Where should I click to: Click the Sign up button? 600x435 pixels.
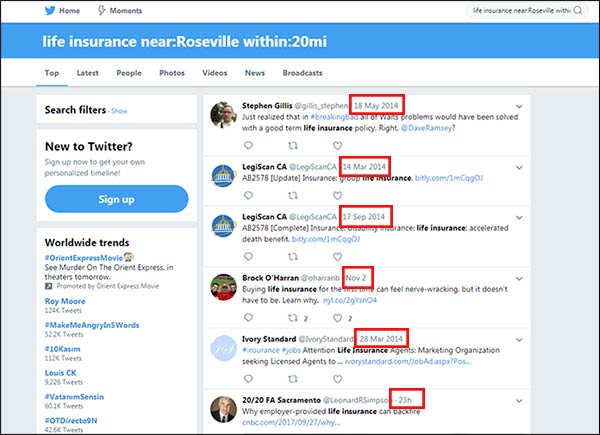117,199
